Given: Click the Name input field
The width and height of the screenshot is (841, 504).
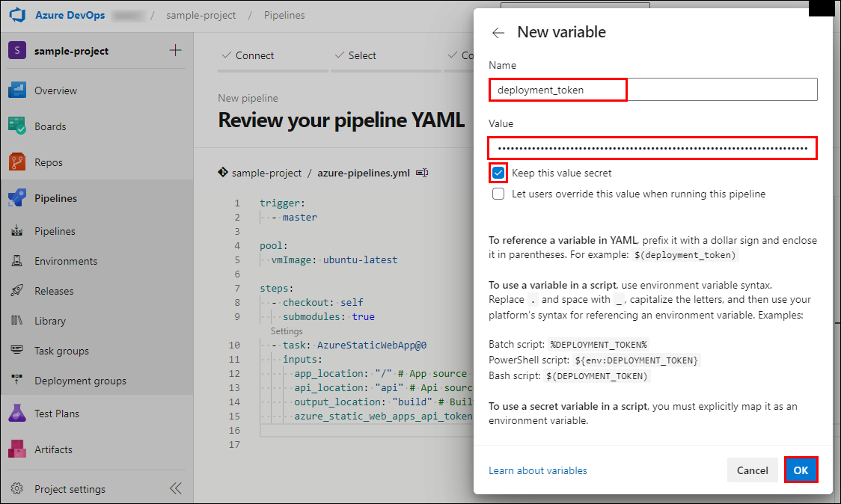Looking at the screenshot, I should 652,90.
